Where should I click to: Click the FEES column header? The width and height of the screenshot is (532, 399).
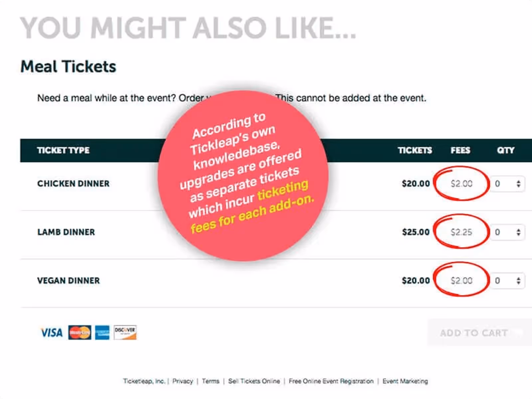pyautogui.click(x=461, y=150)
